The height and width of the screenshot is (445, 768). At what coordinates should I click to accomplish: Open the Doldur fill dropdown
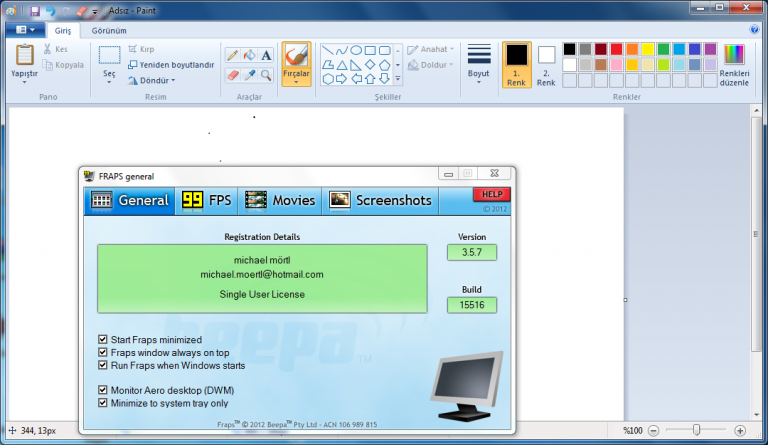[x=431, y=65]
